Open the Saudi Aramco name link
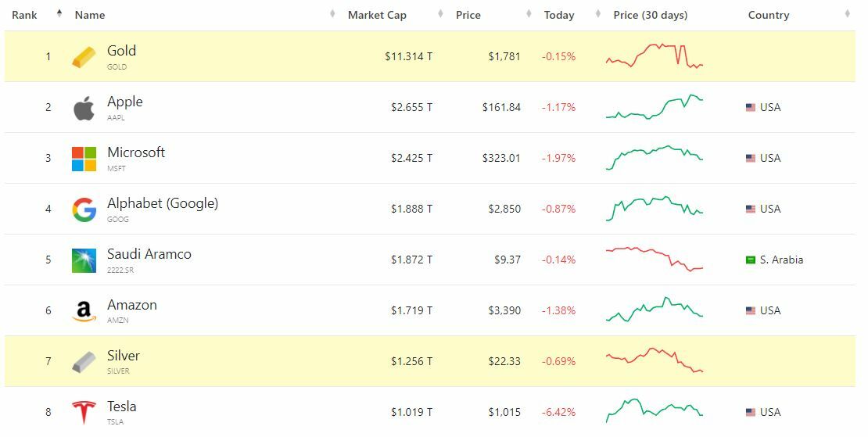 click(149, 254)
